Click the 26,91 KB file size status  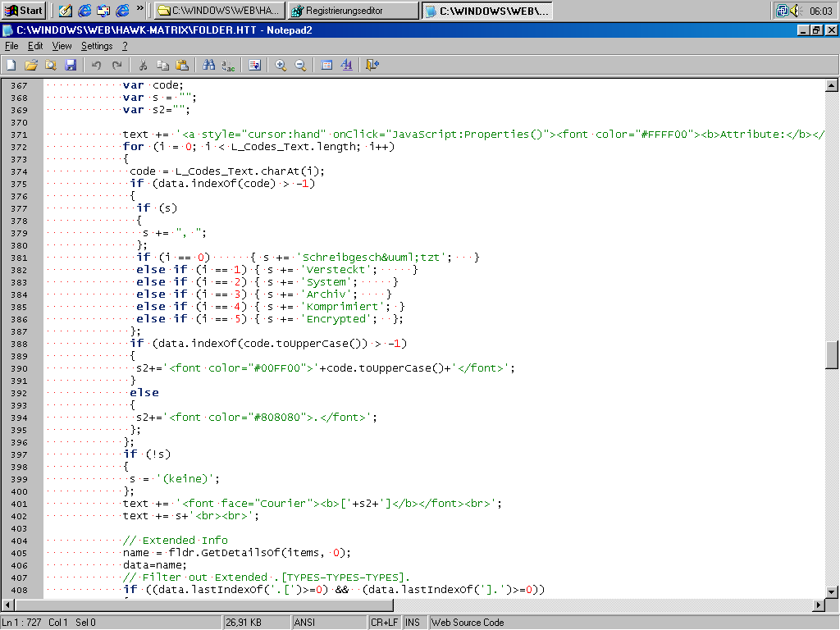click(x=243, y=623)
